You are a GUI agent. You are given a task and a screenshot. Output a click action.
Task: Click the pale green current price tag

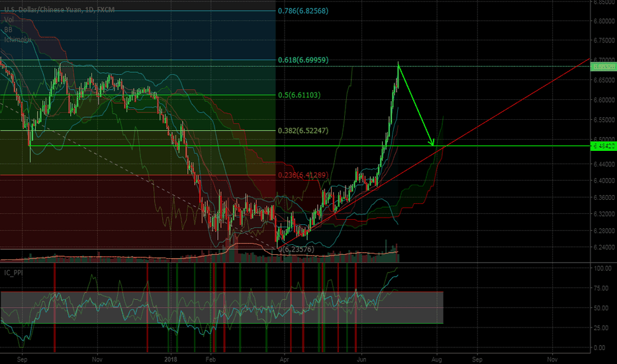604,68
